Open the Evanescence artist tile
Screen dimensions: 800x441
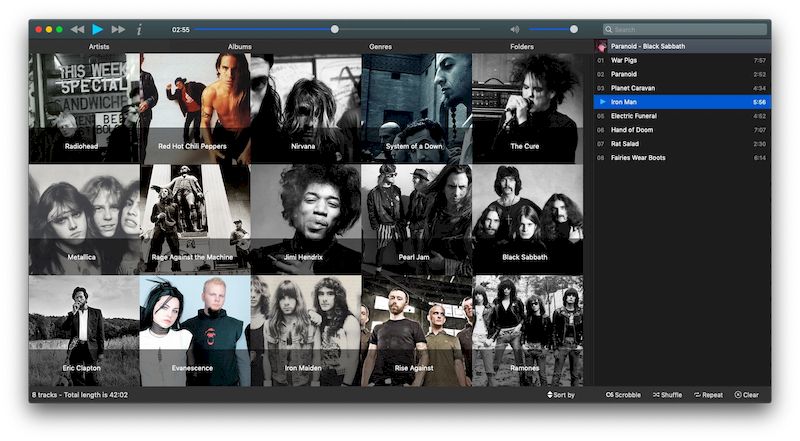pos(195,331)
